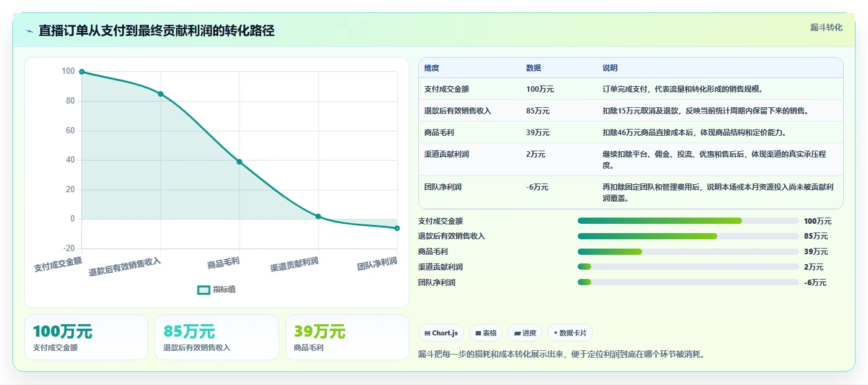Click the 2万元 value beside the progress bar
The image size is (868, 385).
(x=814, y=267)
